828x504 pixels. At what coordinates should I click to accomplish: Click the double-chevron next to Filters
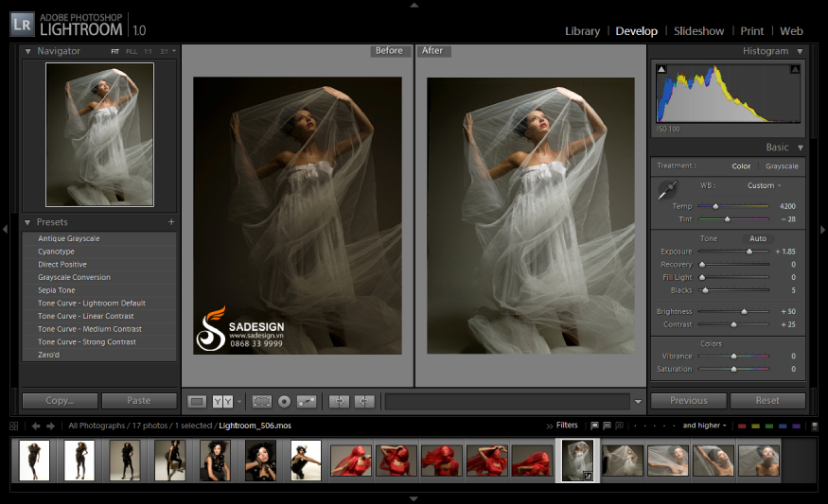coord(550,426)
